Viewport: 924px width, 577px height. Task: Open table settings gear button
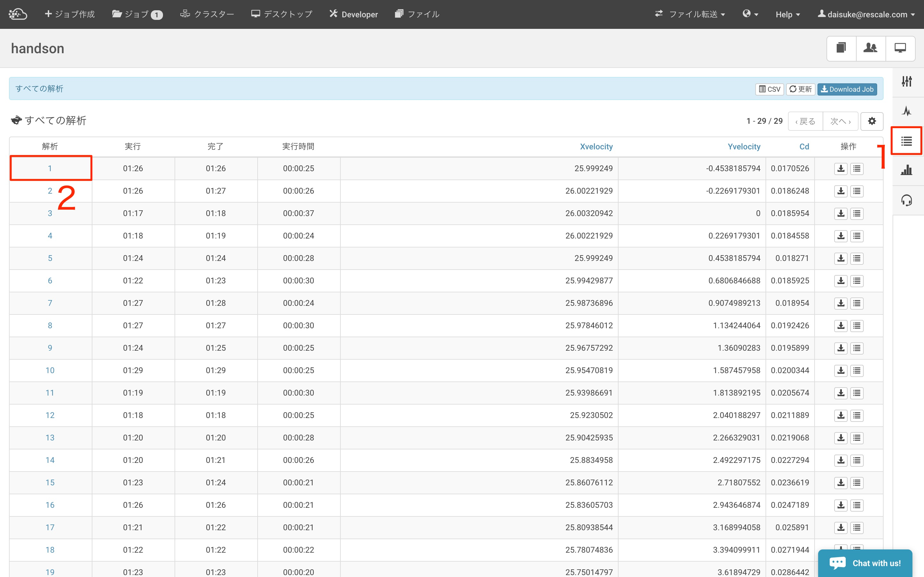(x=872, y=121)
